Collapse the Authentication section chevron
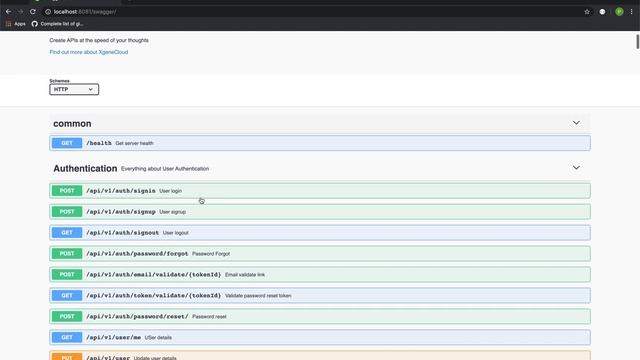The image size is (640, 360). pyautogui.click(x=576, y=168)
